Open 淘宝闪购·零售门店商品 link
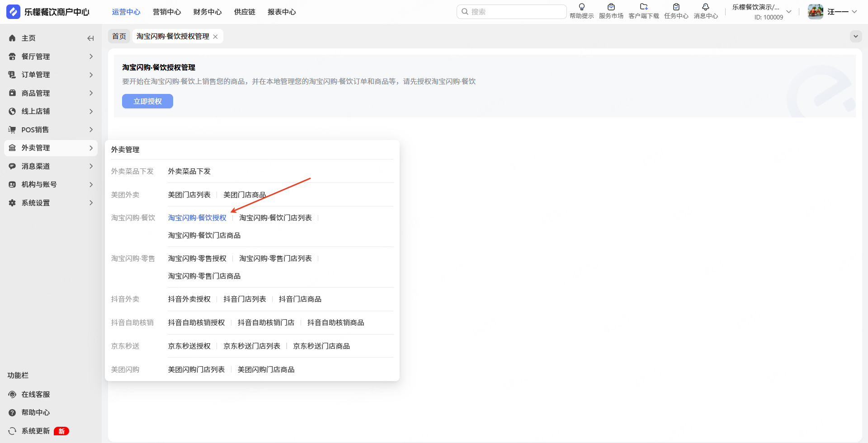Viewport: 868px width, 443px height. tap(204, 276)
